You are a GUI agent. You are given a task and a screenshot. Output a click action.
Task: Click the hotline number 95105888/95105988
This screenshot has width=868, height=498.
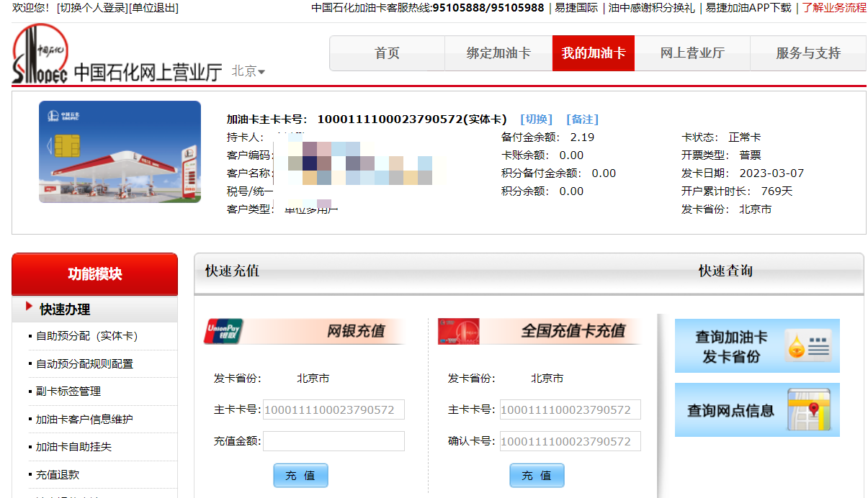488,8
